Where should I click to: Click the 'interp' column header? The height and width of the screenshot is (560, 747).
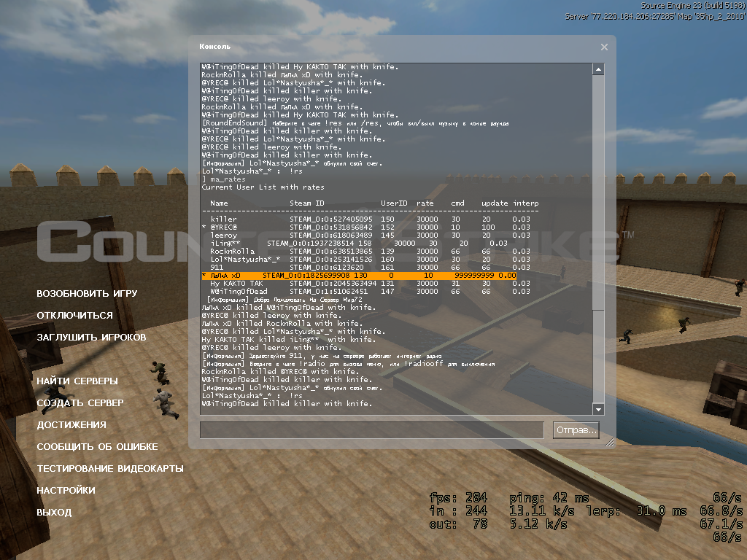tap(526, 203)
